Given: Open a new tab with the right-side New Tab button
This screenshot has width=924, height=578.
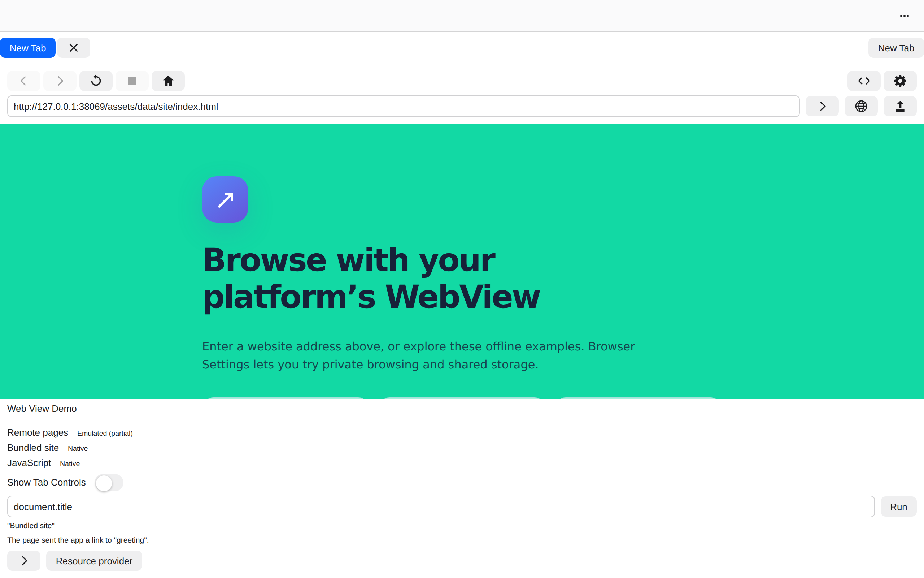Looking at the screenshot, I should (896, 48).
